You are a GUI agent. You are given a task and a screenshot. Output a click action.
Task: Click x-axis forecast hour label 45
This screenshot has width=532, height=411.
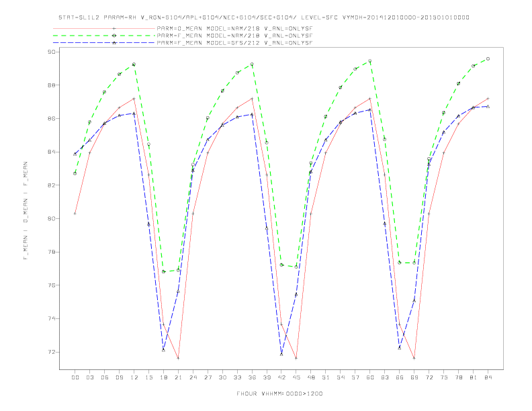pos(296,377)
